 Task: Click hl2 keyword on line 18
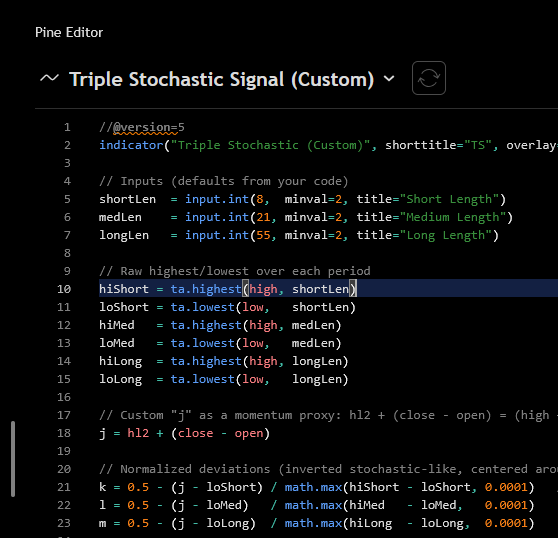[x=138, y=433]
